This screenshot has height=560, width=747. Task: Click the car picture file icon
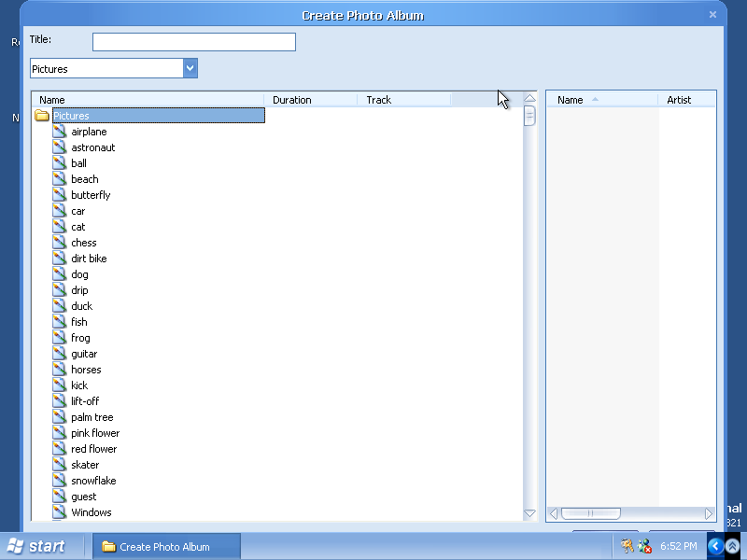[60, 211]
